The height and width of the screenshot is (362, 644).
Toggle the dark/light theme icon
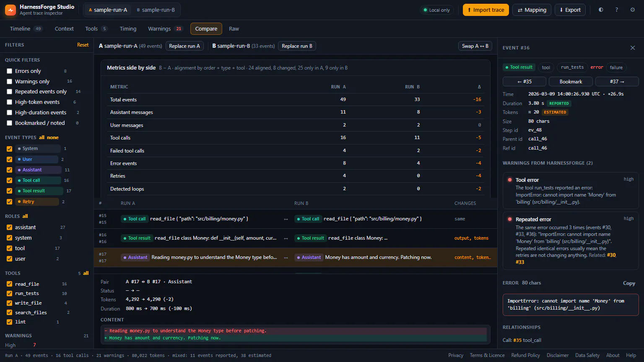(x=601, y=10)
